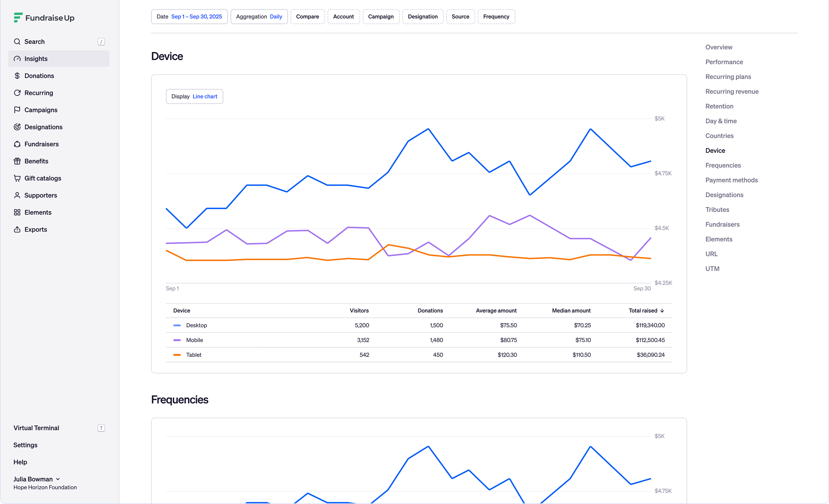Screen dimensions: 829x504
Task: Click the Frequencies section heading
Action: pyautogui.click(x=180, y=399)
